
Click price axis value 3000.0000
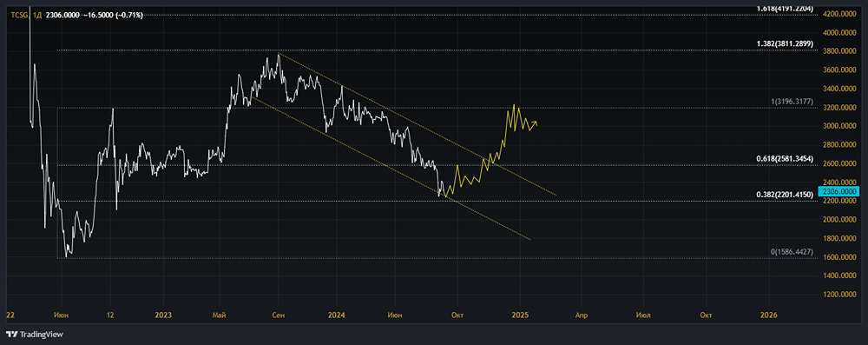pyautogui.click(x=839, y=126)
